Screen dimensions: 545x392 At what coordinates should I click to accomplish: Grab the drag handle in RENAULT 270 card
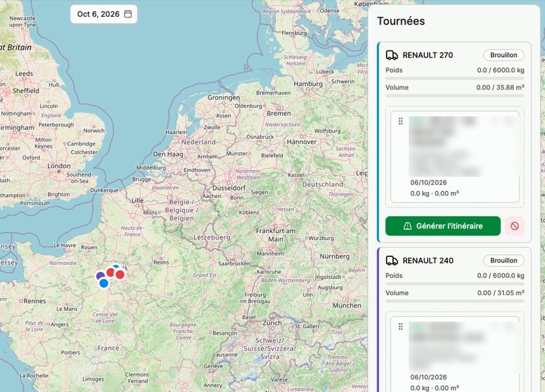pyautogui.click(x=400, y=121)
